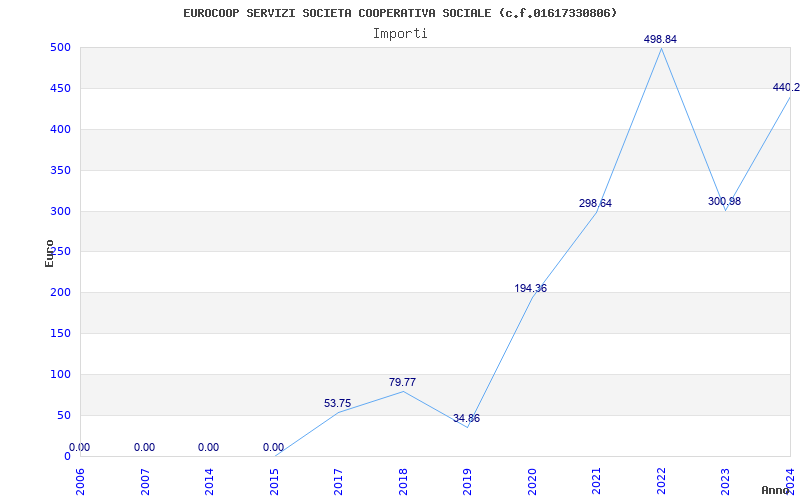This screenshot has height=500, width=800.
Task: Click the 2021 x-axis year label
Action: 596,482
